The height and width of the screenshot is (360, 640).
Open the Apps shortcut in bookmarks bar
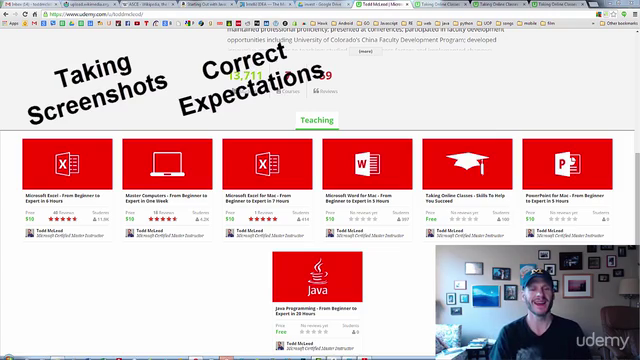tap(11, 23)
